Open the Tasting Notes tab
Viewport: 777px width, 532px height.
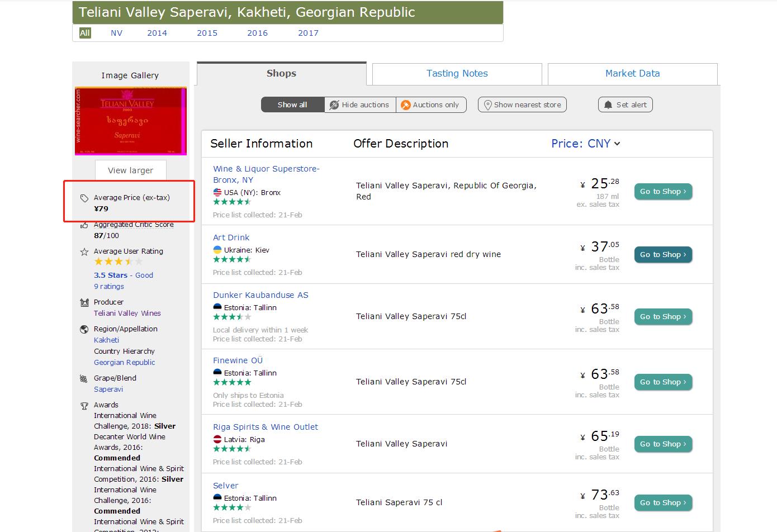457,73
